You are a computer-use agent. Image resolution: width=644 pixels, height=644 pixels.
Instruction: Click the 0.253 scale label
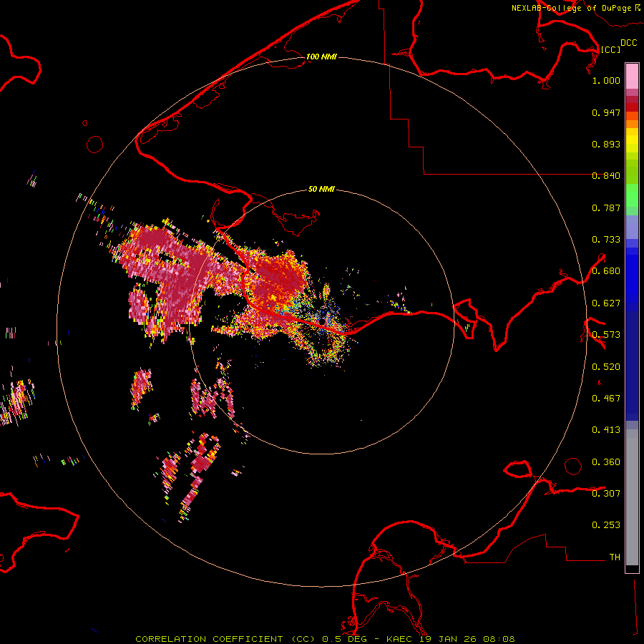606,525
